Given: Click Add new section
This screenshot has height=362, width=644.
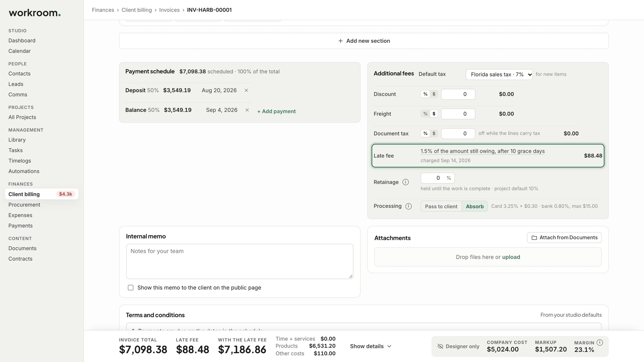Looking at the screenshot, I should (x=364, y=41).
